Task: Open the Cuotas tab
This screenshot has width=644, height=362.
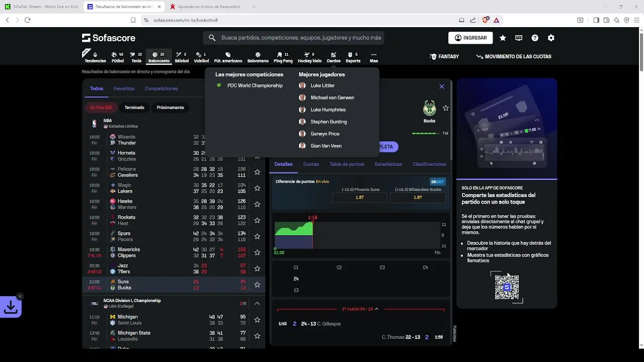Action: click(x=311, y=164)
